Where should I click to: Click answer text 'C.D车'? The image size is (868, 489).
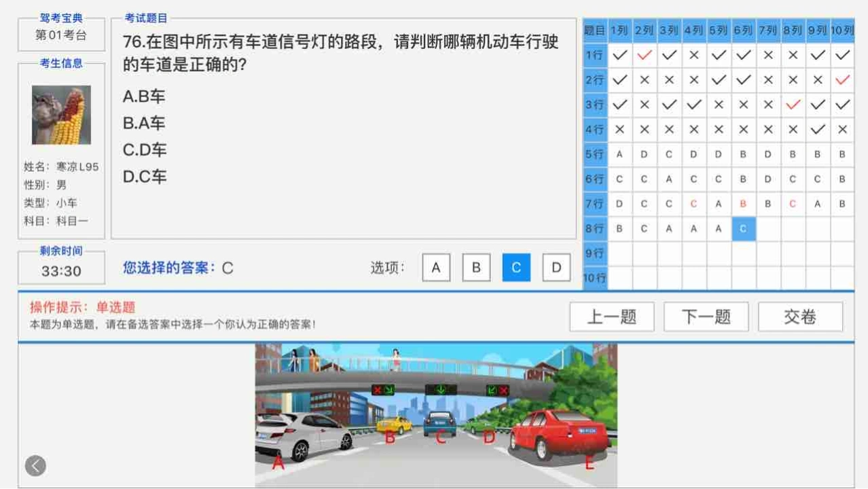point(145,150)
